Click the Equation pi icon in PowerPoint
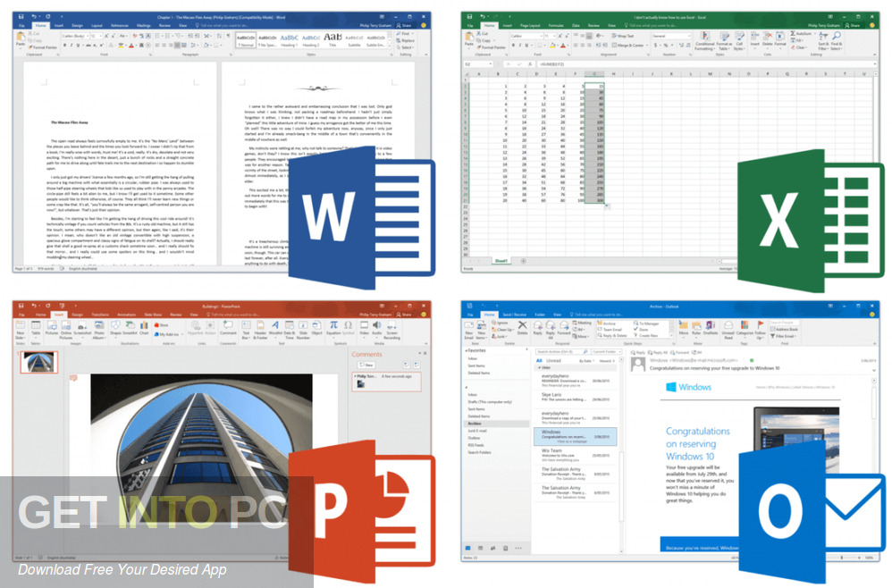 click(x=333, y=324)
